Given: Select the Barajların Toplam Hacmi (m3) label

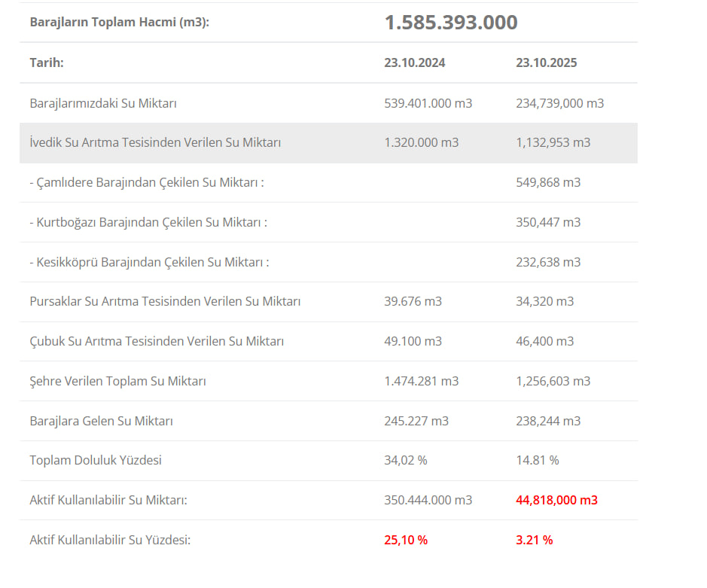Looking at the screenshot, I should coord(119,23).
